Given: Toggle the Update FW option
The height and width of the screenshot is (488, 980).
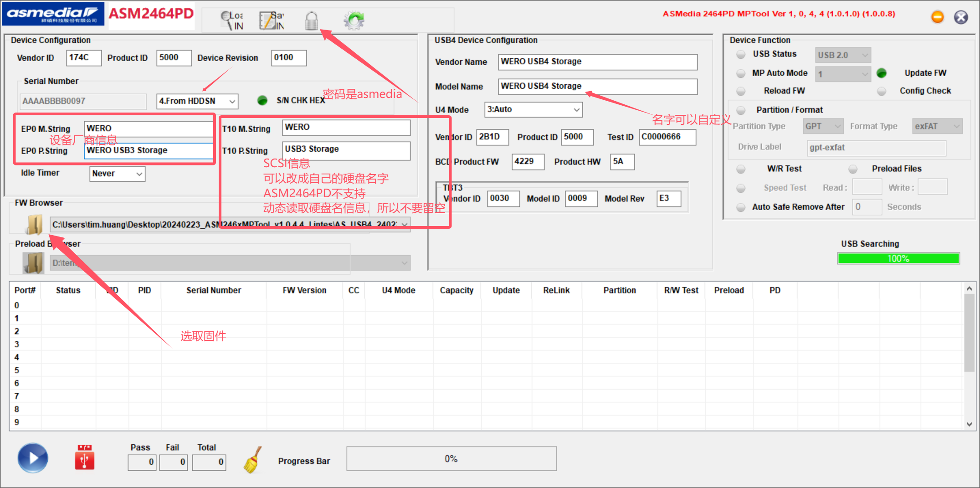Looking at the screenshot, I should coord(882,73).
